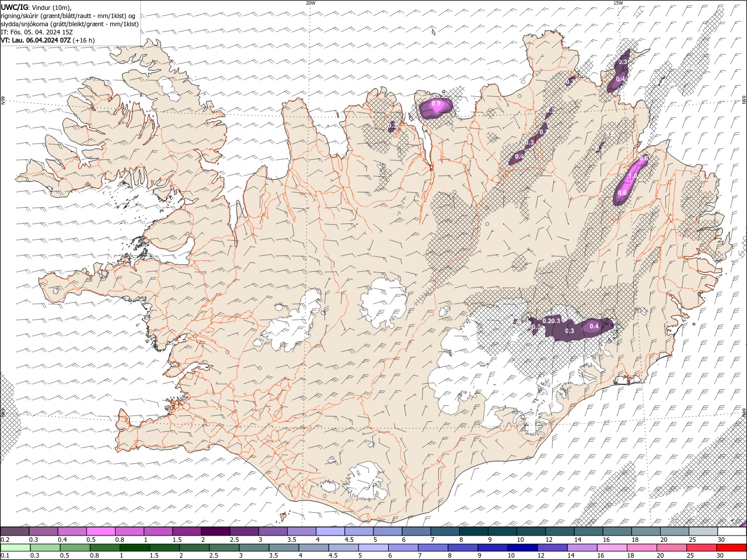Click the bright red rain swatch at 30
Image resolution: width=747 pixels, height=560 pixels.
click(x=732, y=548)
